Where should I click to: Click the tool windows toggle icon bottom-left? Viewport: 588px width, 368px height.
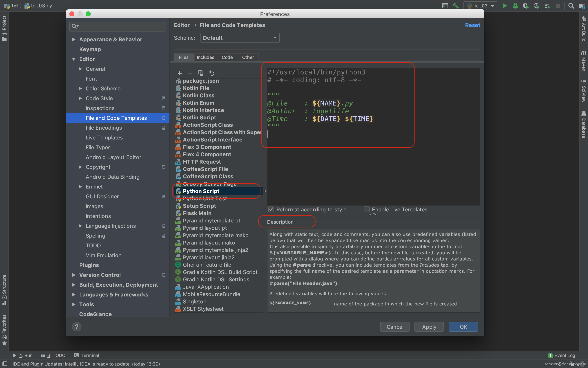[5, 364]
